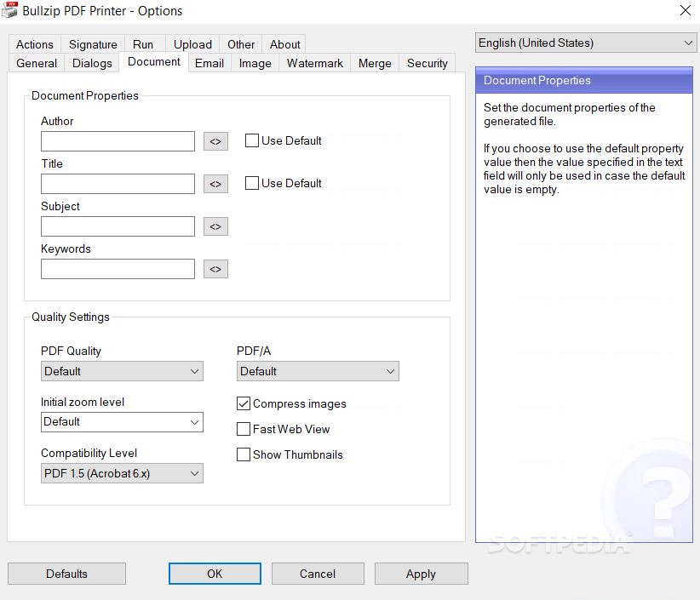This screenshot has height=600, width=700.
Task: Open the PDF/A dropdown
Action: 318,371
